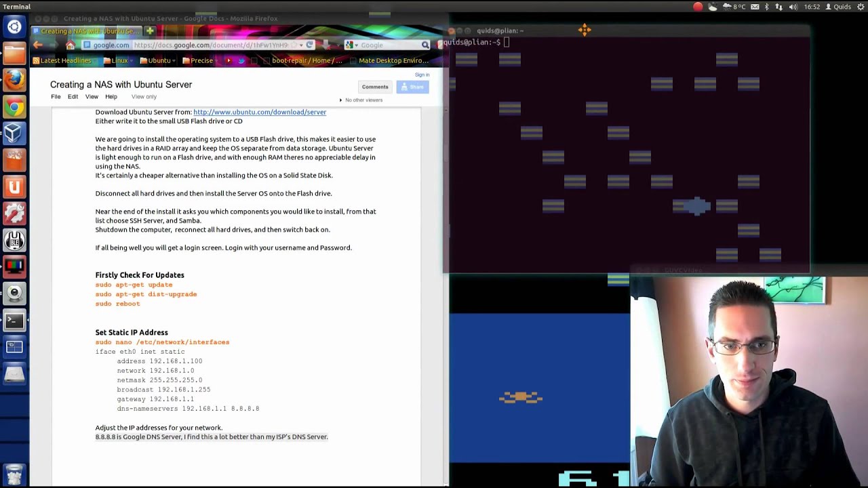Open Ubuntu Software Center bag icon

pos(14,160)
